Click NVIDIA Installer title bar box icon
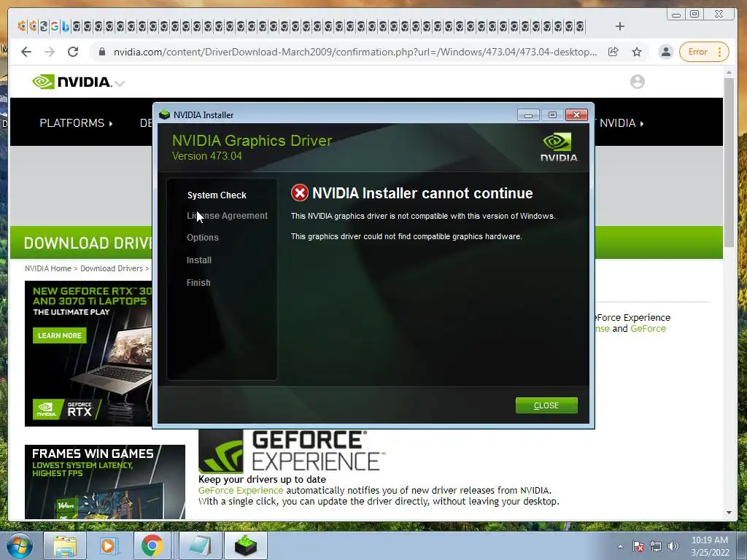This screenshot has height=560, width=747. pos(165,114)
